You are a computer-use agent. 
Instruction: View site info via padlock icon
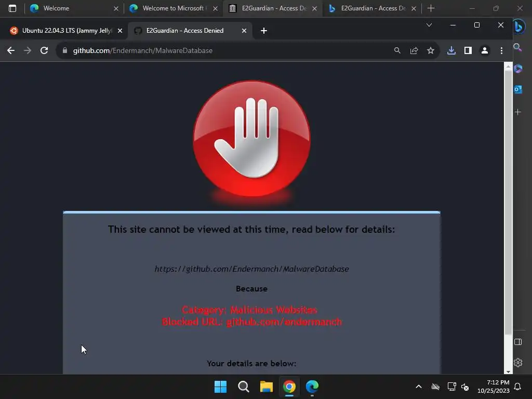pos(65,50)
